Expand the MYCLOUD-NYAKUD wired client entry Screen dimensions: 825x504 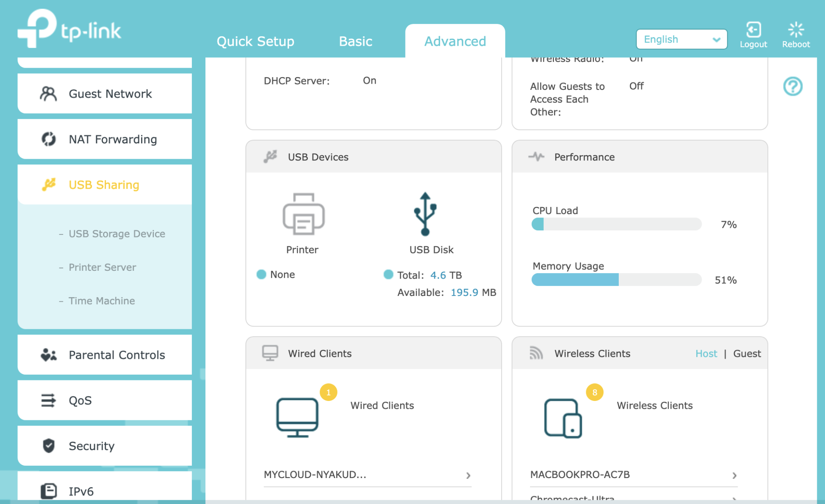coord(468,475)
